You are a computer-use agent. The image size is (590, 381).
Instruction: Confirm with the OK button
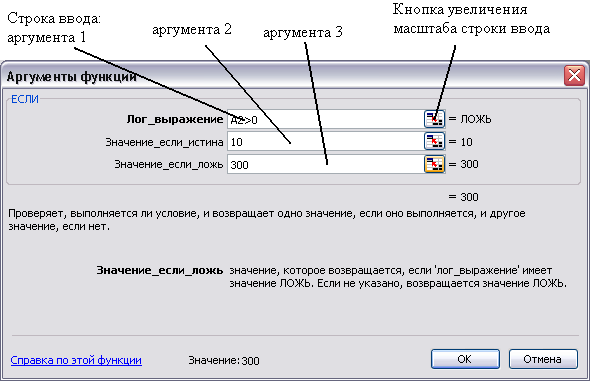[465, 359]
